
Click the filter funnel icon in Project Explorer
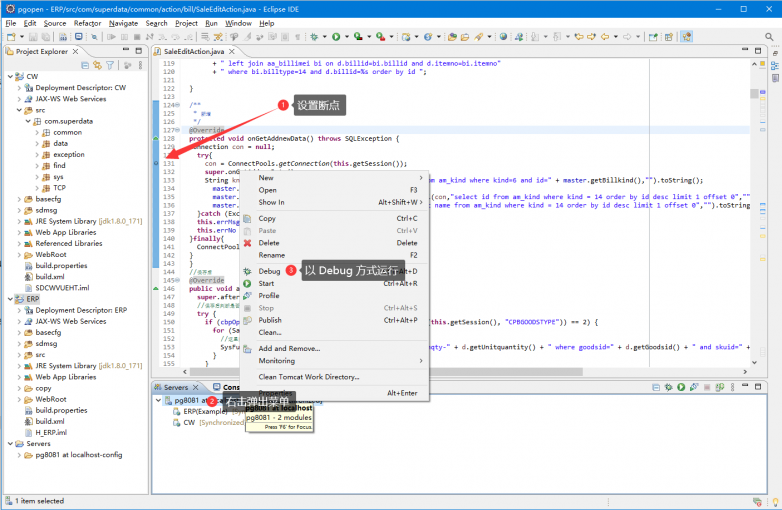tap(110, 65)
